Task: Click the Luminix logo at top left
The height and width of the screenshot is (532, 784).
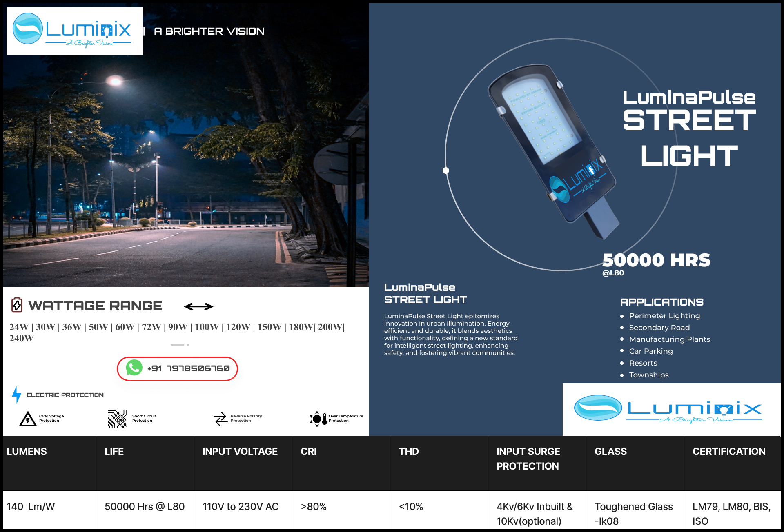Action: (x=74, y=31)
